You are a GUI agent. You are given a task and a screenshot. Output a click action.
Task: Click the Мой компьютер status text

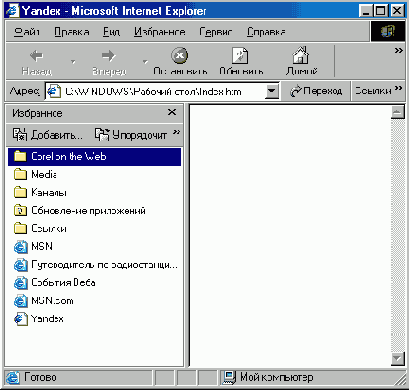click(x=277, y=377)
